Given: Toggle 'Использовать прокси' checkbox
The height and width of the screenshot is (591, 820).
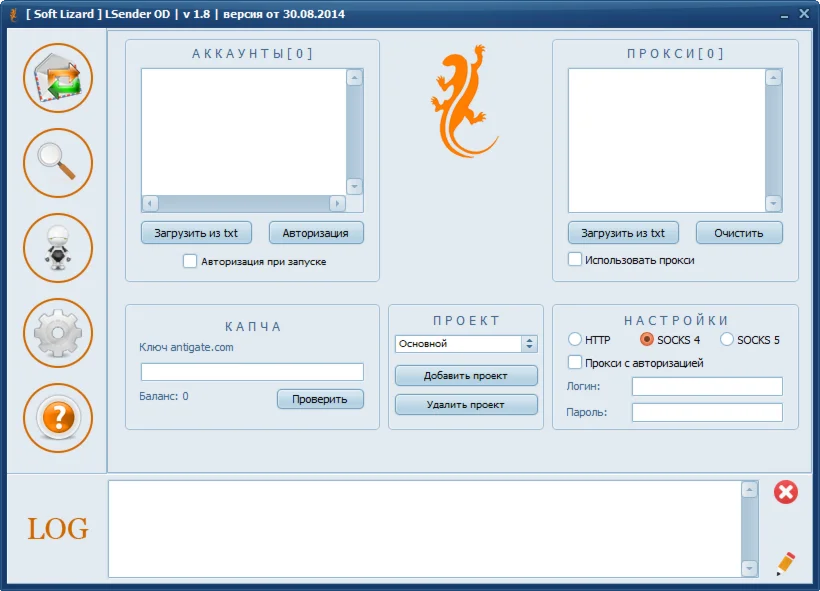Looking at the screenshot, I should pyautogui.click(x=575, y=259).
